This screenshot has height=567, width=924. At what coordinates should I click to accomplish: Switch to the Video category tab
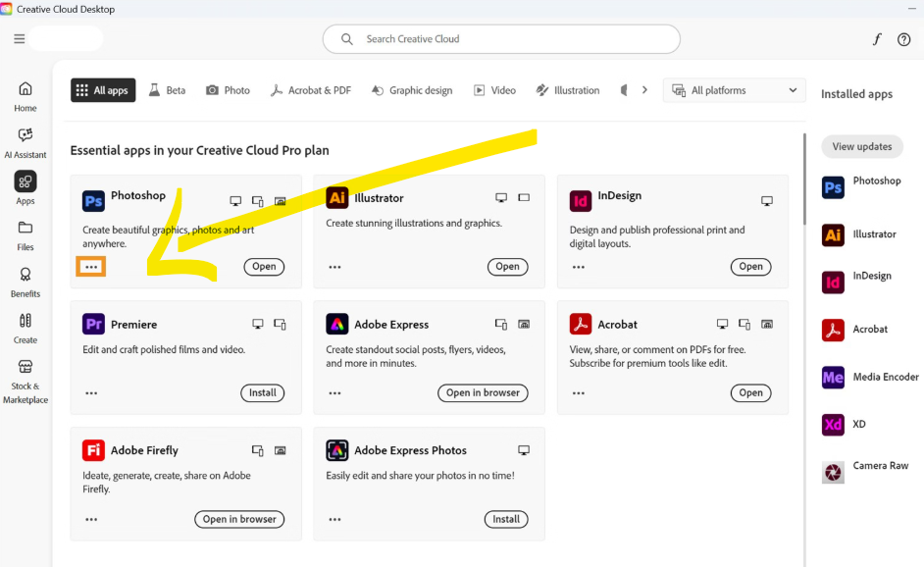[x=495, y=90]
